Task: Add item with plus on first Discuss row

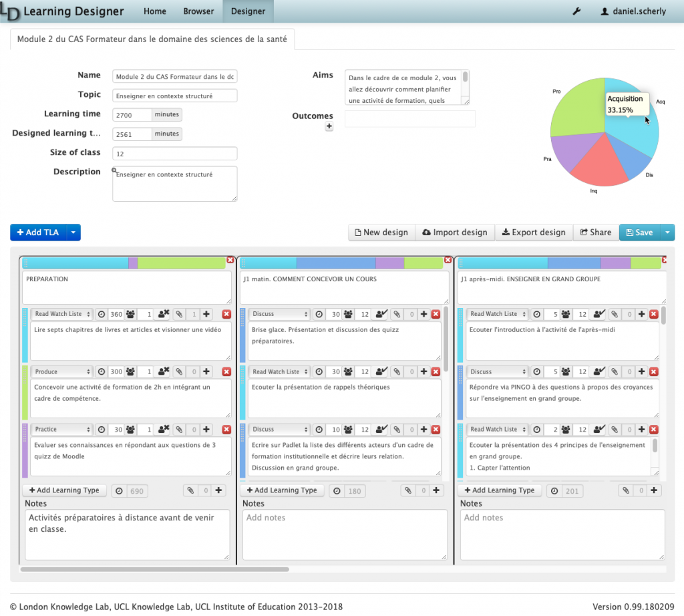Action: point(423,314)
